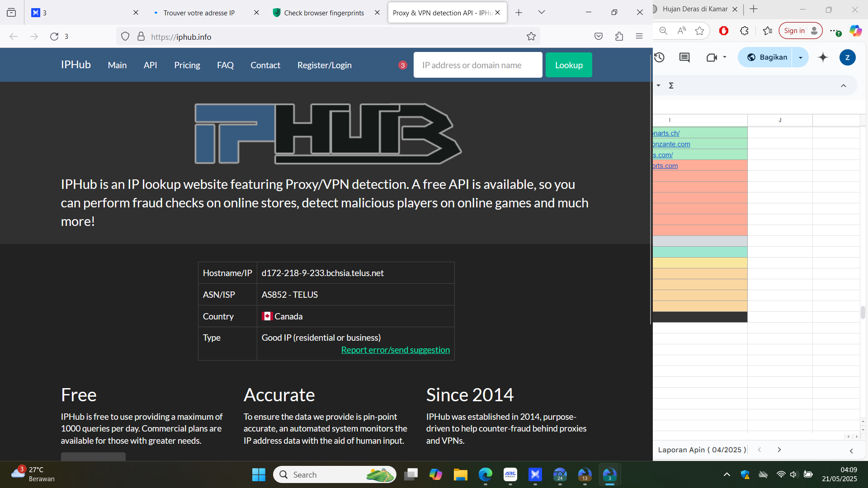Open Register/Login page
Image resolution: width=868 pixels, height=488 pixels.
coord(325,66)
